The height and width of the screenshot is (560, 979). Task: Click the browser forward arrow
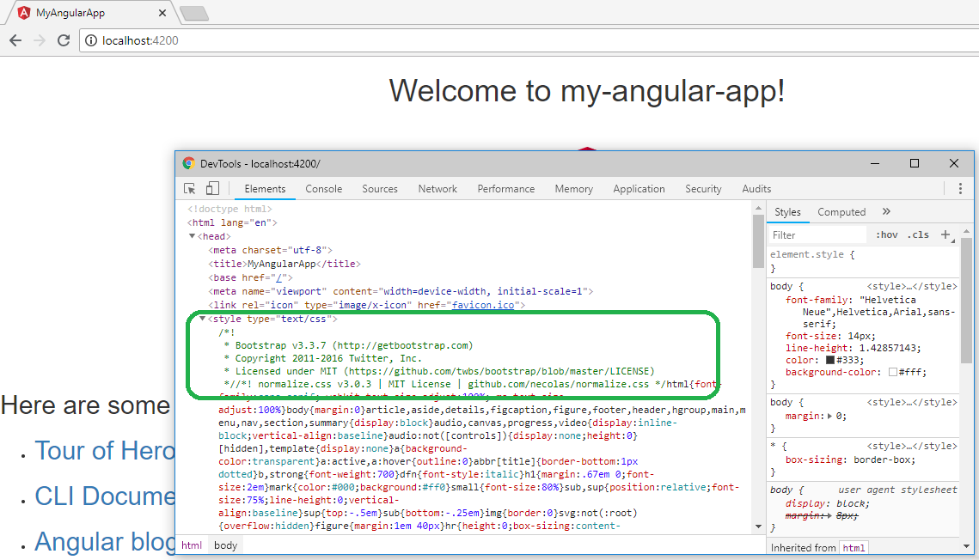[x=40, y=40]
